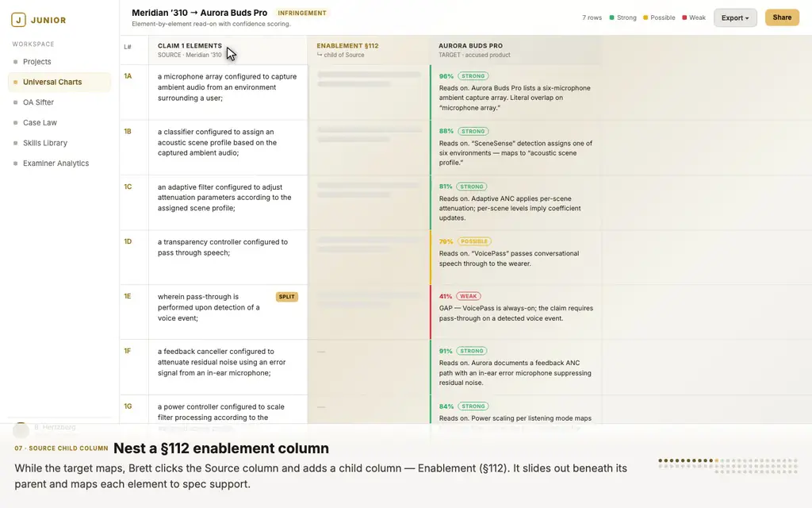Click the WEAK badge beside 41%

[x=468, y=297]
